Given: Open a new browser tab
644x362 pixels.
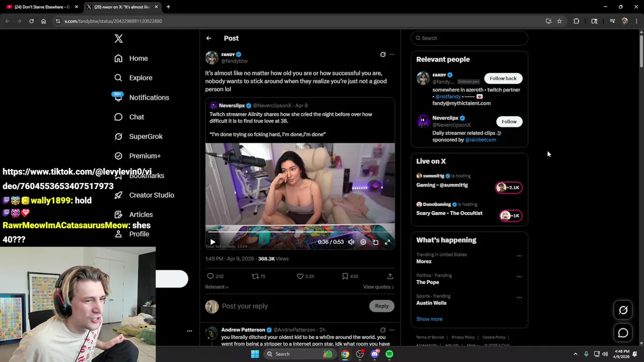Looking at the screenshot, I should point(168,7).
